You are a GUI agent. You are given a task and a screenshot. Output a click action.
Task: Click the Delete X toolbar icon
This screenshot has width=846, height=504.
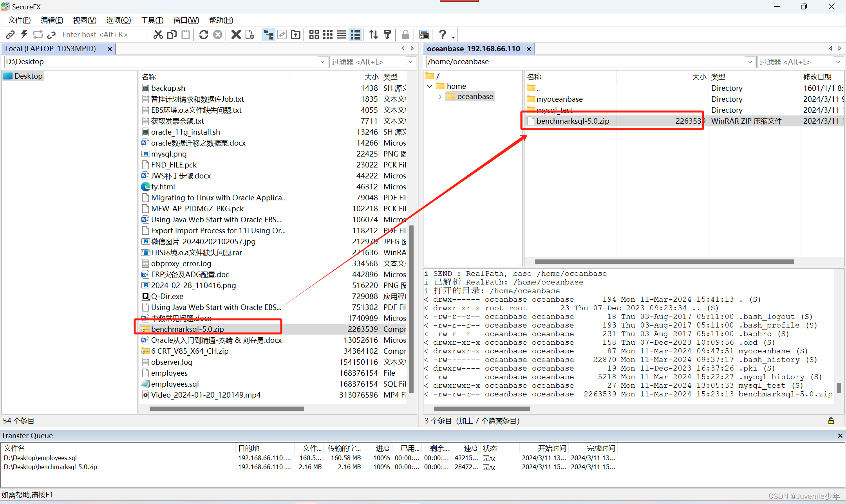tap(236, 35)
